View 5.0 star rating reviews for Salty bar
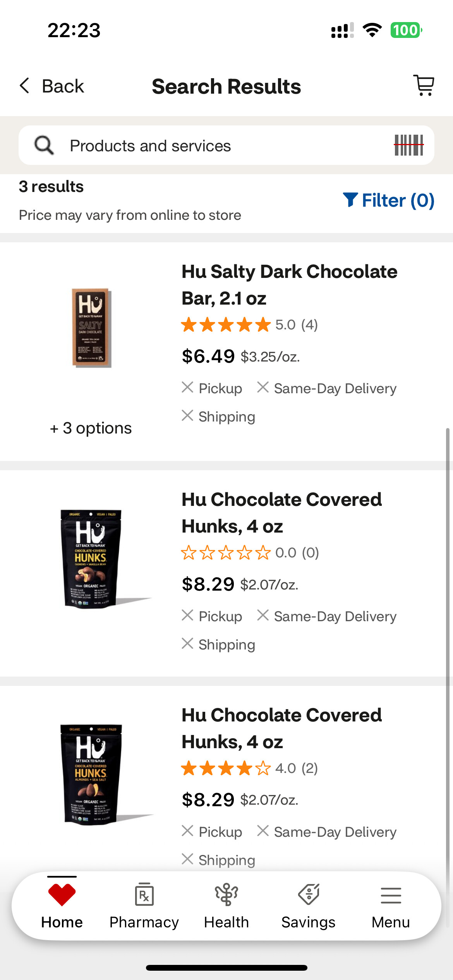The width and height of the screenshot is (453, 980). [249, 325]
